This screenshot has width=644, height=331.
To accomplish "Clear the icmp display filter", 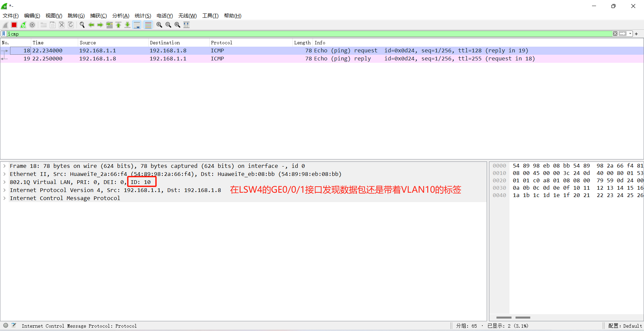I will pos(615,34).
